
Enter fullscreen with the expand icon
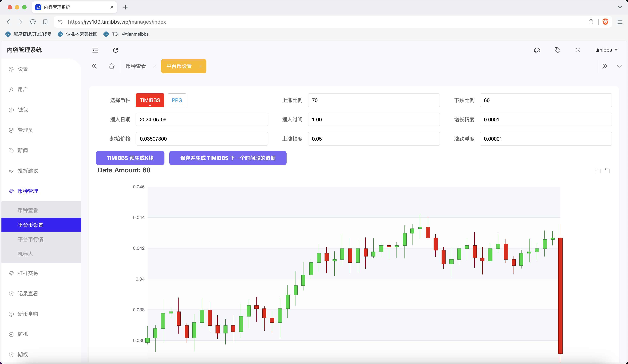pos(578,50)
